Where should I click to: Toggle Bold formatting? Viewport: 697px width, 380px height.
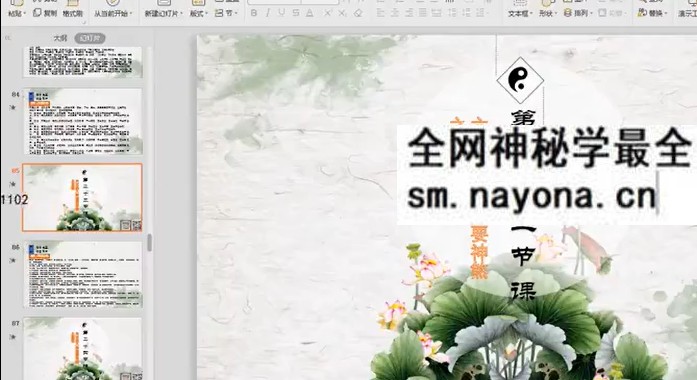(253, 13)
